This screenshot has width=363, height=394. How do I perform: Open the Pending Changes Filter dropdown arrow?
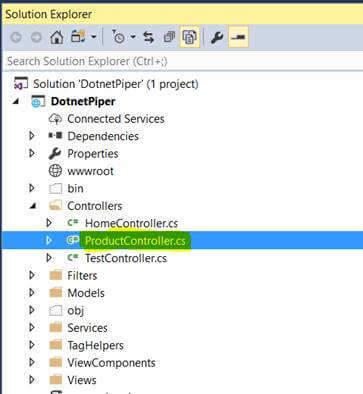pos(133,37)
